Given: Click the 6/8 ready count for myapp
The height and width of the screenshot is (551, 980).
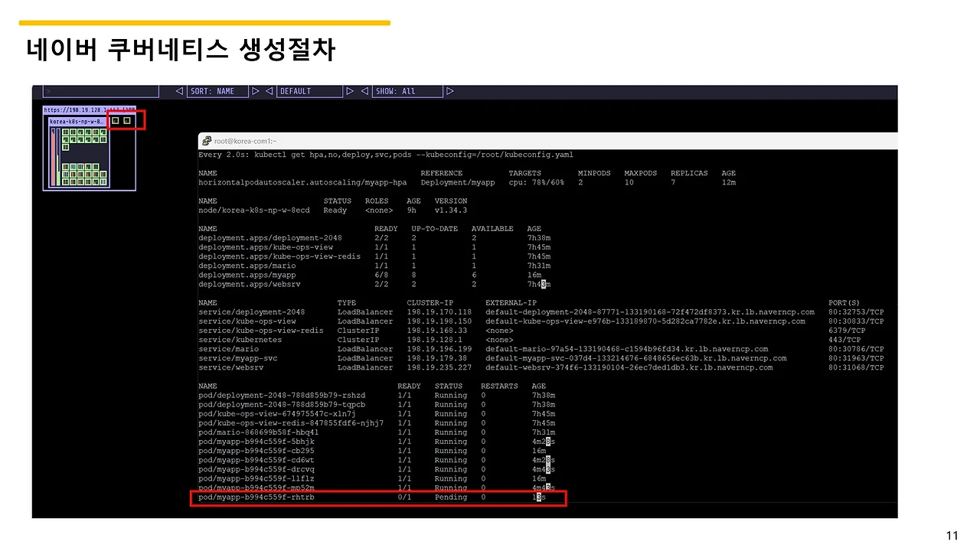Looking at the screenshot, I should (381, 275).
